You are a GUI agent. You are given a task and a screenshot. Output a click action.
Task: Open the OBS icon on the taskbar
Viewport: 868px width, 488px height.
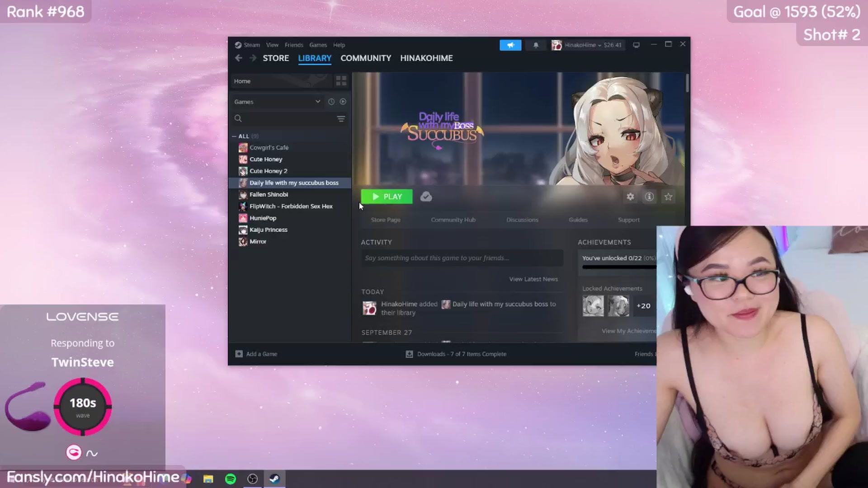pyautogui.click(x=252, y=479)
